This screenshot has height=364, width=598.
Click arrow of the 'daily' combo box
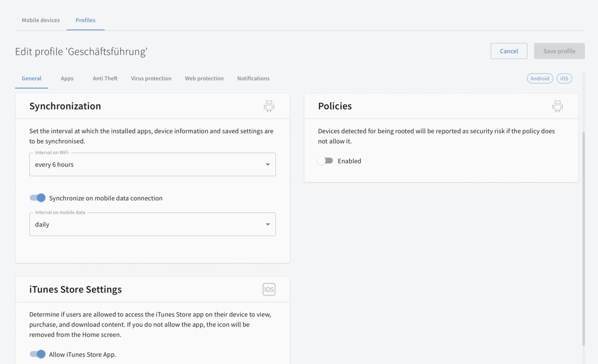point(268,225)
